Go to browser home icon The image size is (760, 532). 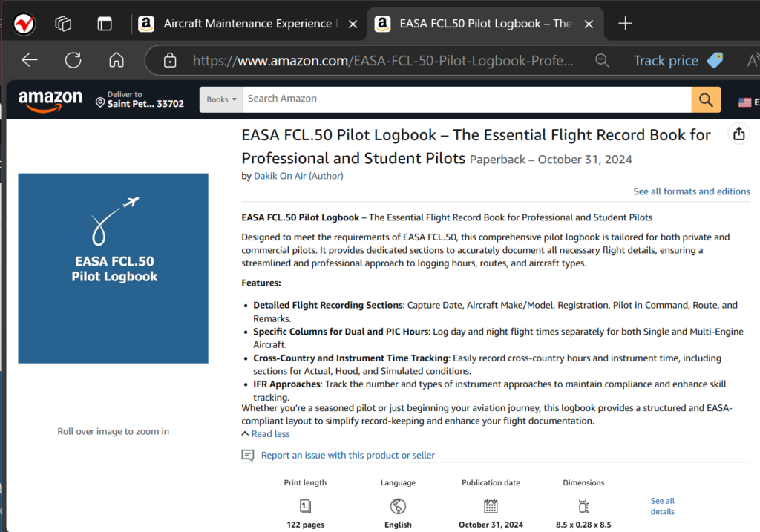[x=117, y=60]
